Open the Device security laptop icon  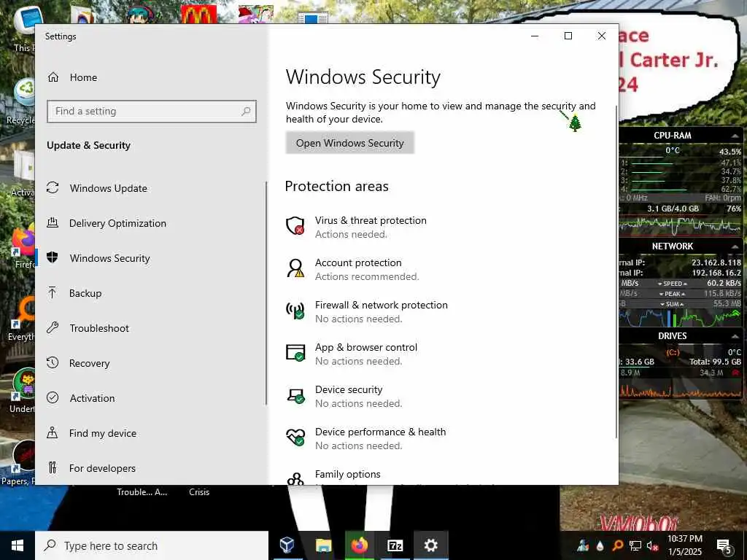point(295,395)
